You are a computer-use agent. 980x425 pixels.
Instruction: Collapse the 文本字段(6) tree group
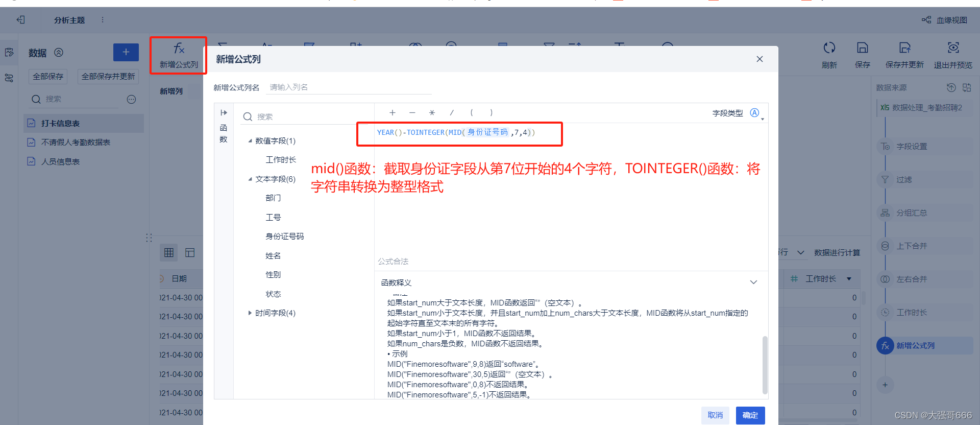click(x=250, y=179)
